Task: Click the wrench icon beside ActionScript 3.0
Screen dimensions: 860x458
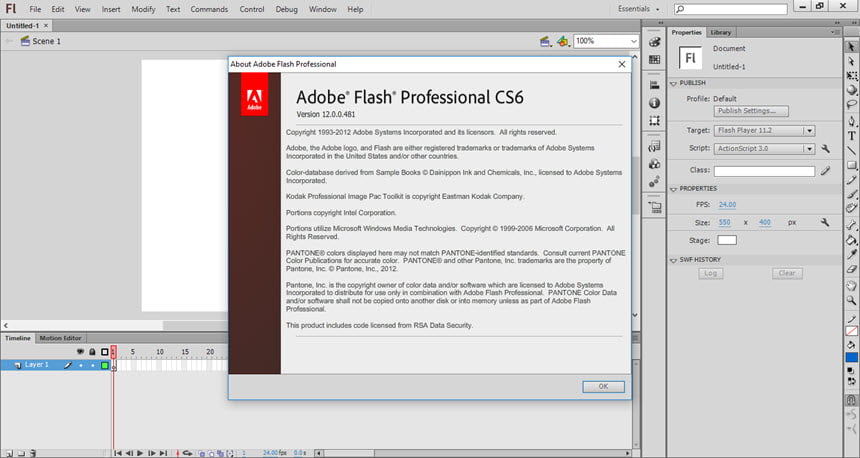Action: [825, 149]
